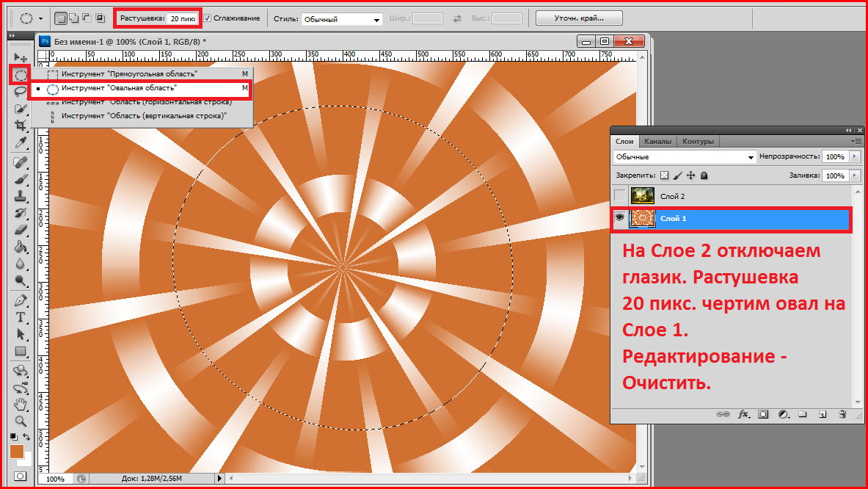Switch to the Слои tab
The height and width of the screenshot is (489, 868).
(x=624, y=141)
